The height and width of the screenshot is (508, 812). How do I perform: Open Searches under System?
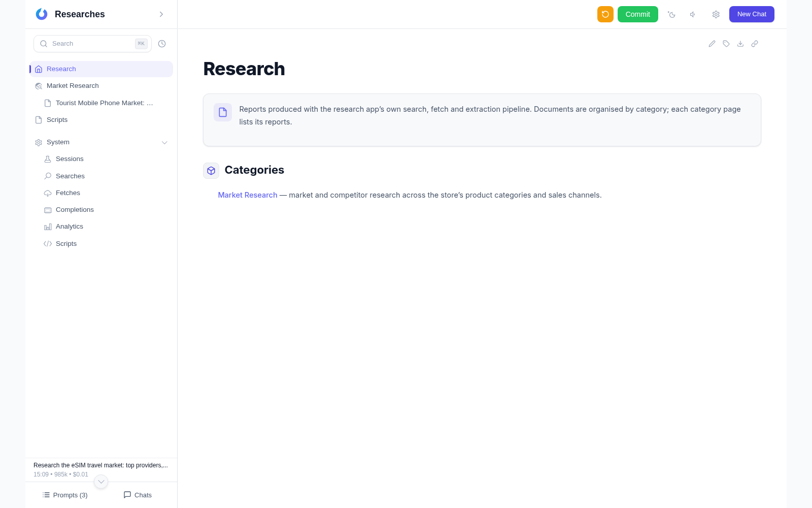point(101,176)
